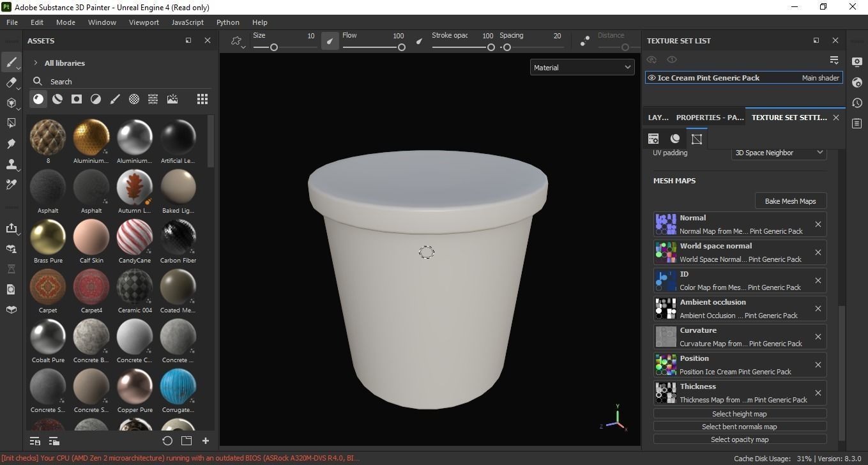Remove the Normal mesh map
This screenshot has height=465, width=868.
click(x=818, y=224)
